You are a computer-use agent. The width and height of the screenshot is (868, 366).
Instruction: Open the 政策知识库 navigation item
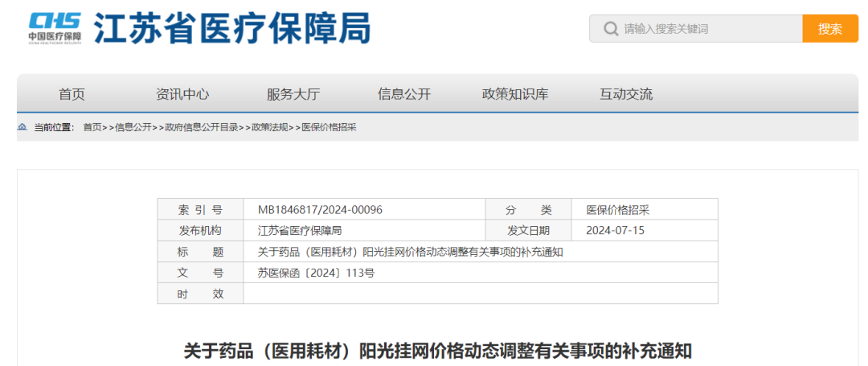[515, 94]
